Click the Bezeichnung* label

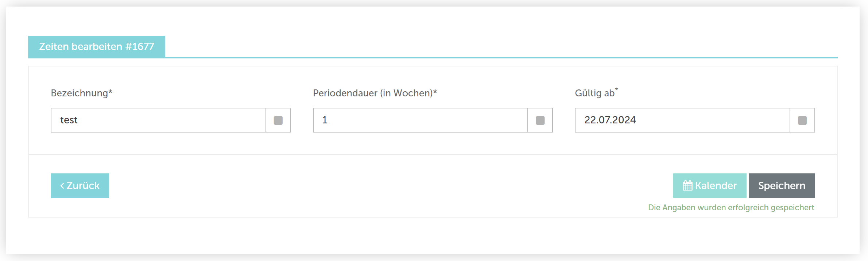(82, 93)
